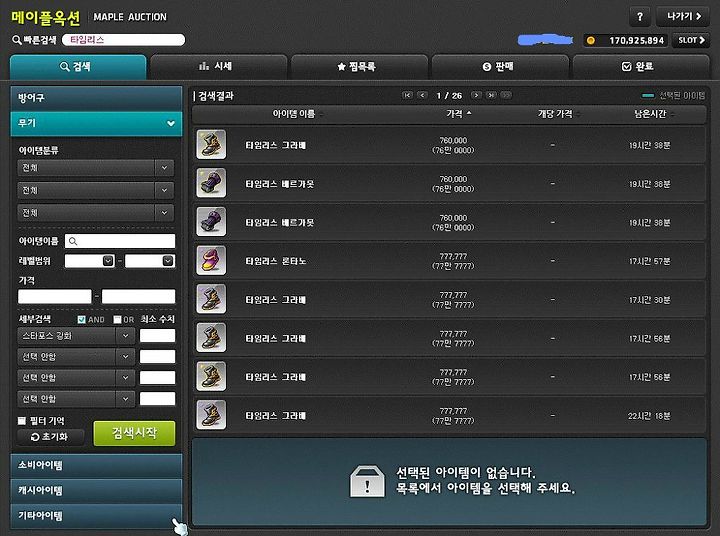
Task: Click the 스타포스 강화 minimum value field
Action: (x=158, y=336)
